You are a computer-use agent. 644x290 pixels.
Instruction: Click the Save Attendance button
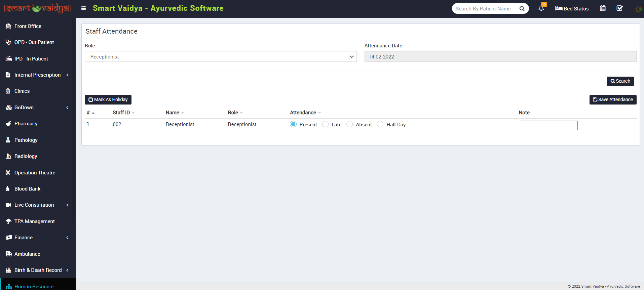(613, 100)
